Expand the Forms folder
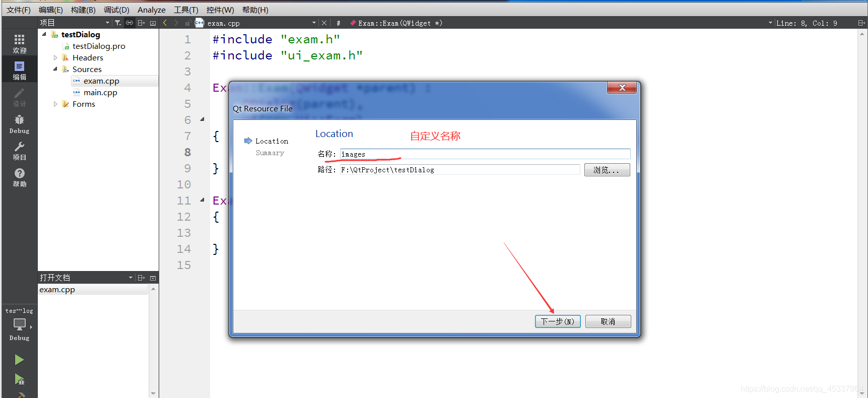868x398 pixels. pos(55,104)
